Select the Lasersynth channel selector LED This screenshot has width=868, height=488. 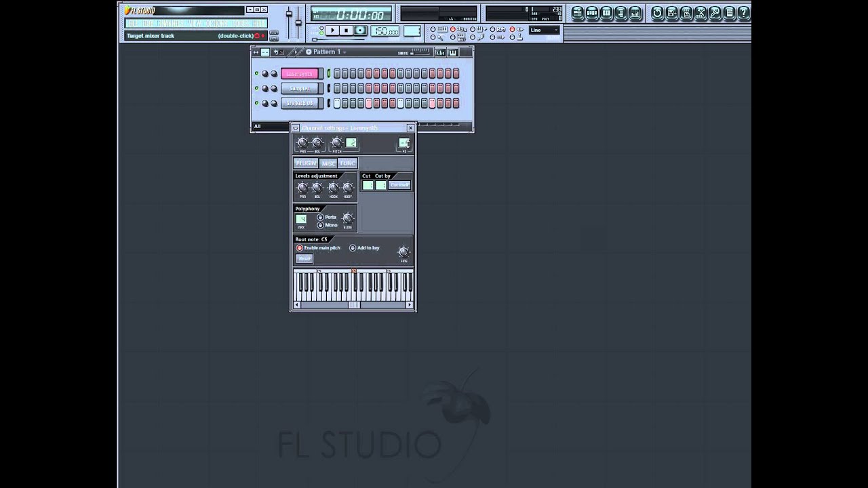point(329,74)
